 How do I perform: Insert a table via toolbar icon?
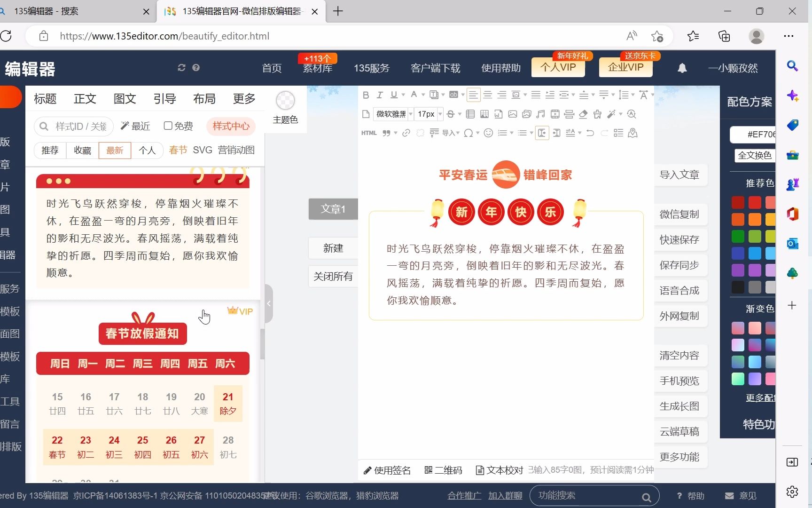470,114
